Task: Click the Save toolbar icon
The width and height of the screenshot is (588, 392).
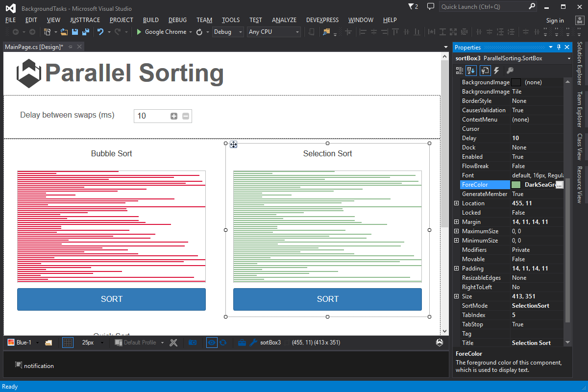Action: (x=75, y=32)
